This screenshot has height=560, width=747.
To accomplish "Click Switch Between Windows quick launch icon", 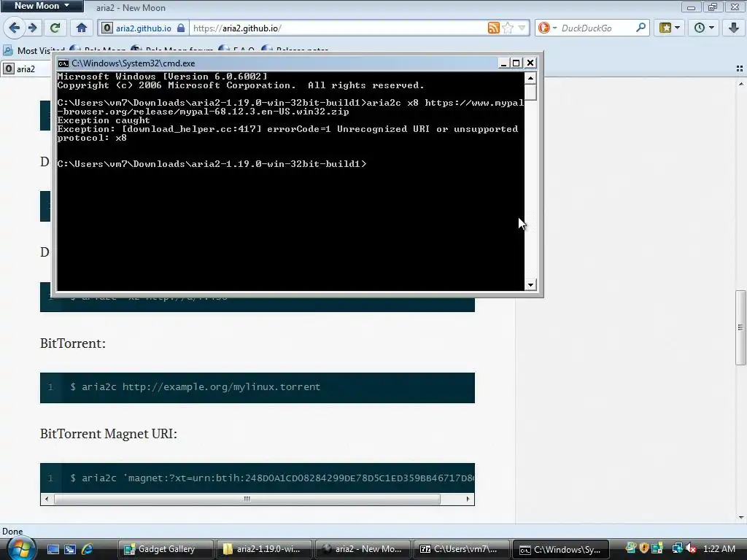I will 70,549.
